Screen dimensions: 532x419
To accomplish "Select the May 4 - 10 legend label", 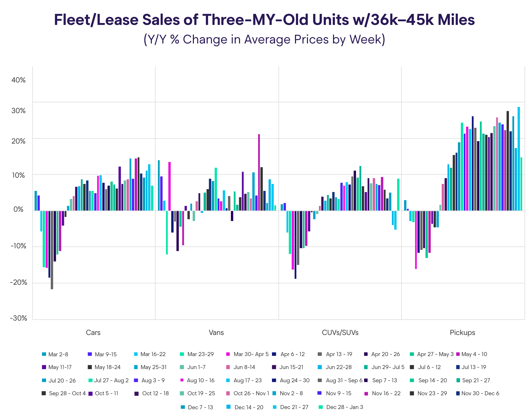I will (x=474, y=354).
